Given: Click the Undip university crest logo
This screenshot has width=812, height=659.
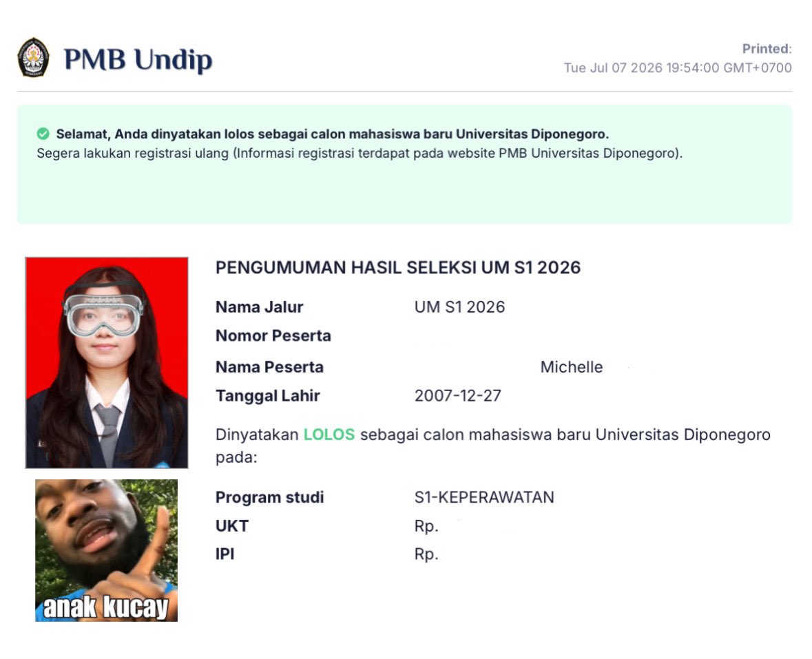Looking at the screenshot, I should (33, 57).
